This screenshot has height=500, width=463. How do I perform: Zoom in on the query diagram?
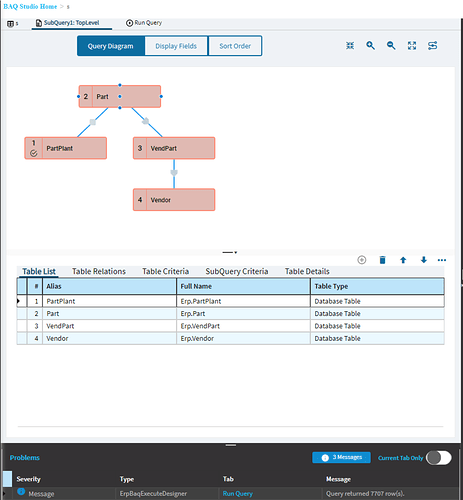point(370,46)
